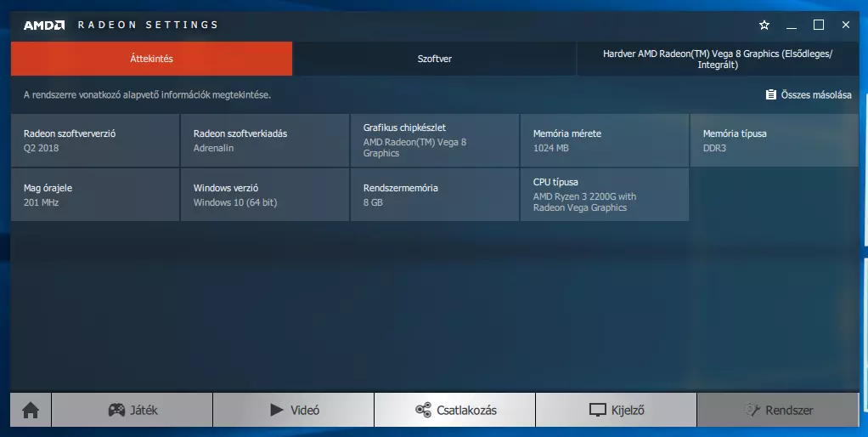Select the Grafikus chipkészlet tile

point(435,140)
